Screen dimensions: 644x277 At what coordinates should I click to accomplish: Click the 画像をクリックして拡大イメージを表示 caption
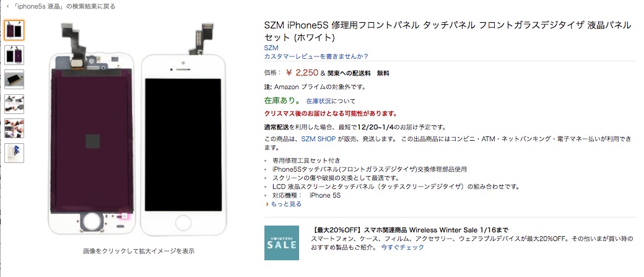[139, 251]
